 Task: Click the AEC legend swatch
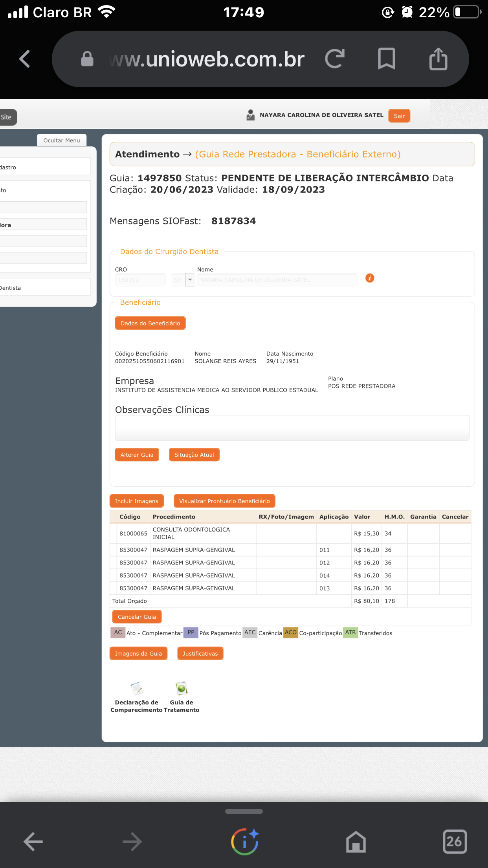(x=250, y=633)
